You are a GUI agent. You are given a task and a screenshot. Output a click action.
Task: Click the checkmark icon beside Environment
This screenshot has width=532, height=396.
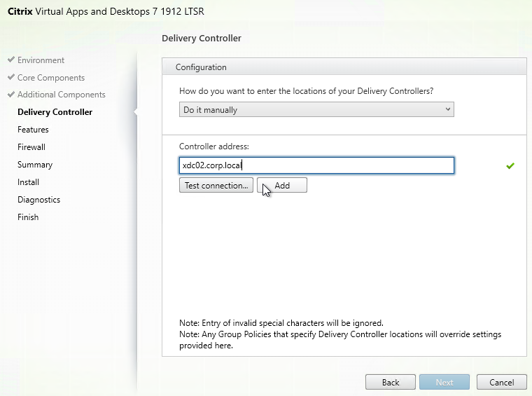(11, 60)
